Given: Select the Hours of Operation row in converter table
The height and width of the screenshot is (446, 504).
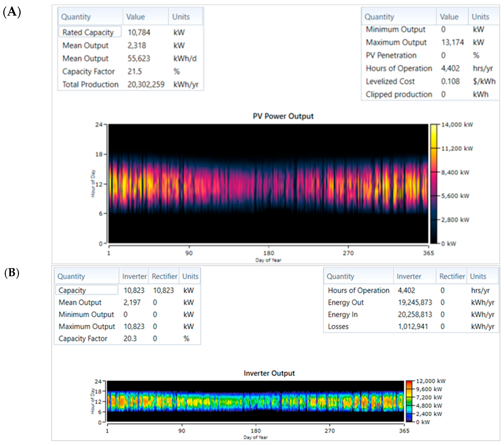Looking at the screenshot, I should coord(358,290).
